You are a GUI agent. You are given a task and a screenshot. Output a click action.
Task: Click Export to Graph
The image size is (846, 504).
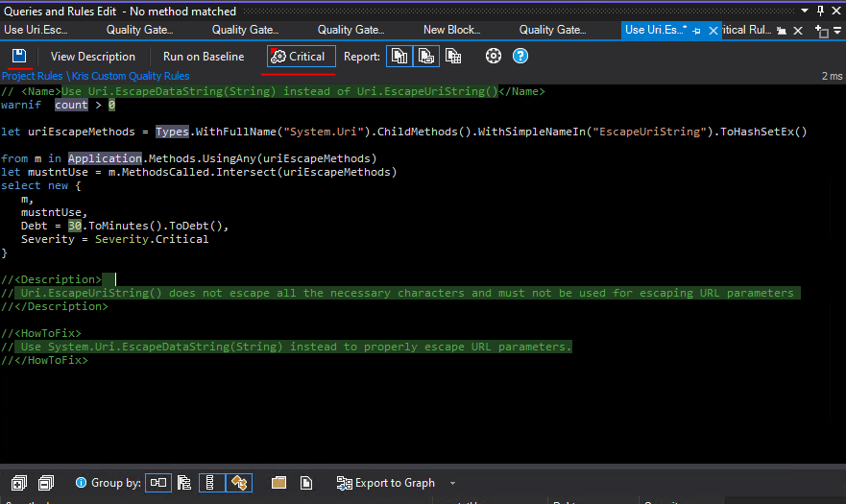[386, 483]
